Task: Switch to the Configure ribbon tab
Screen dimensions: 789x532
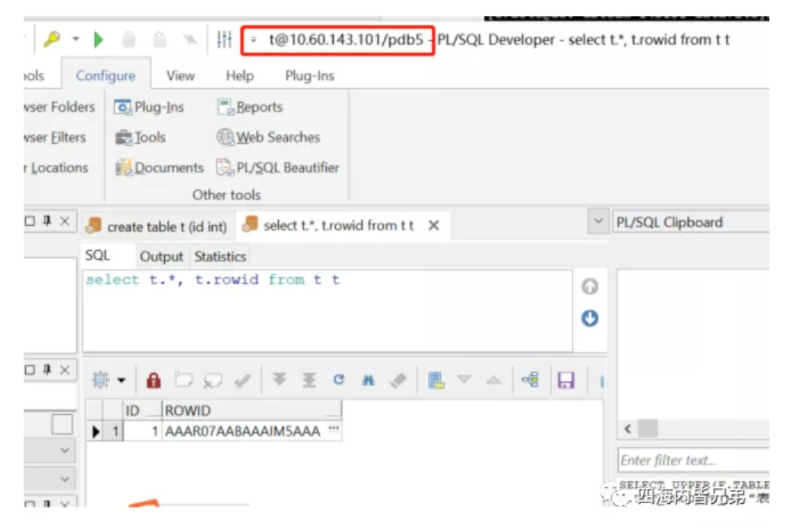Action: point(106,75)
